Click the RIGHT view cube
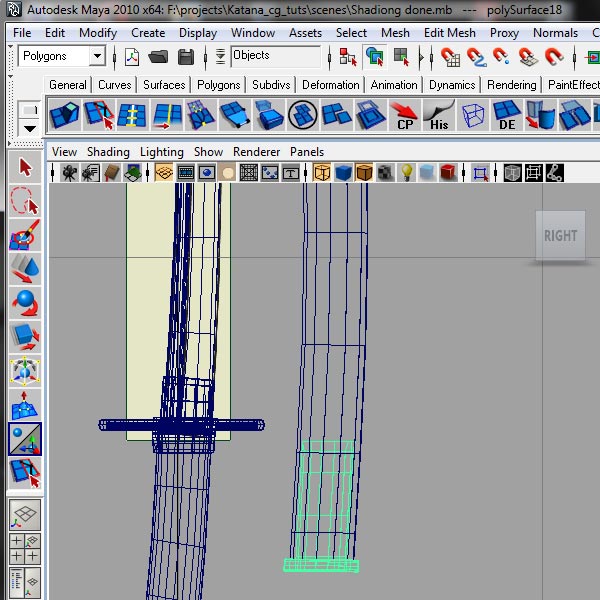 560,235
